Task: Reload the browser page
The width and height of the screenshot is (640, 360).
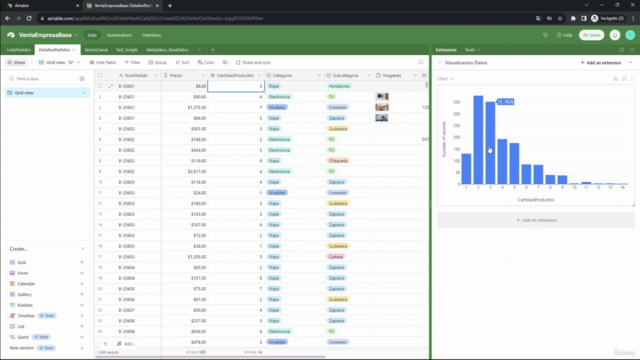Action: (29, 18)
